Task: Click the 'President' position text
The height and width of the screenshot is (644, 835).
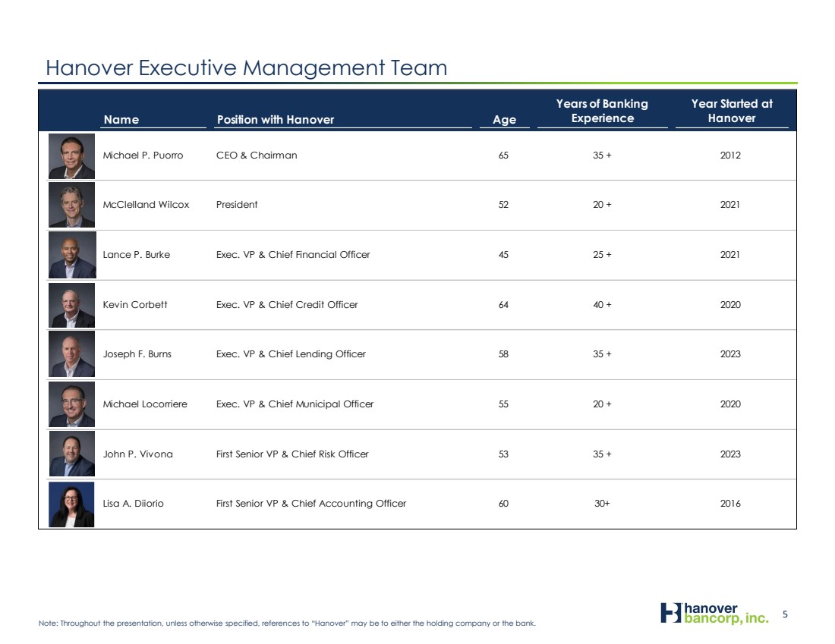Action: [x=237, y=205]
